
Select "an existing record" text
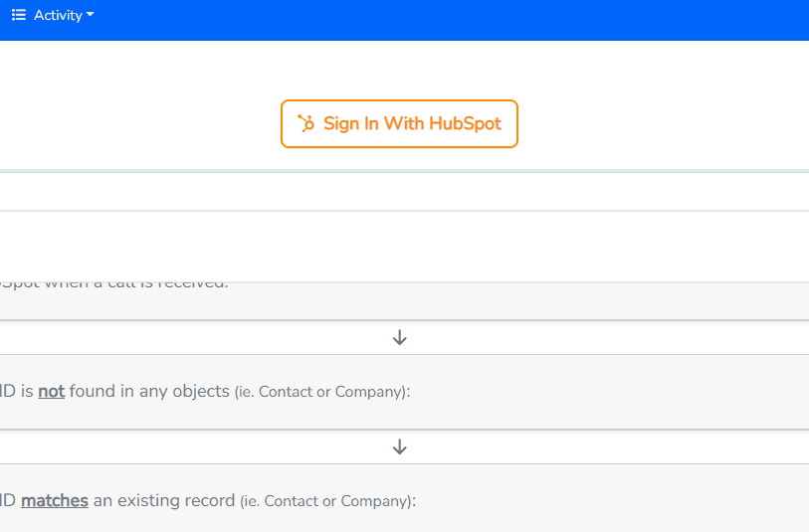point(164,500)
